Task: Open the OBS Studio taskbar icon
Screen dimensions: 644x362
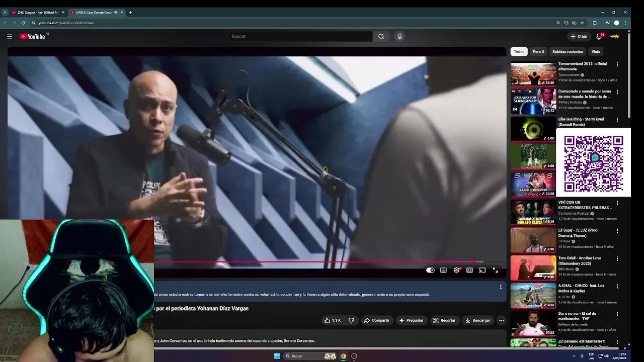Action: coord(354,356)
